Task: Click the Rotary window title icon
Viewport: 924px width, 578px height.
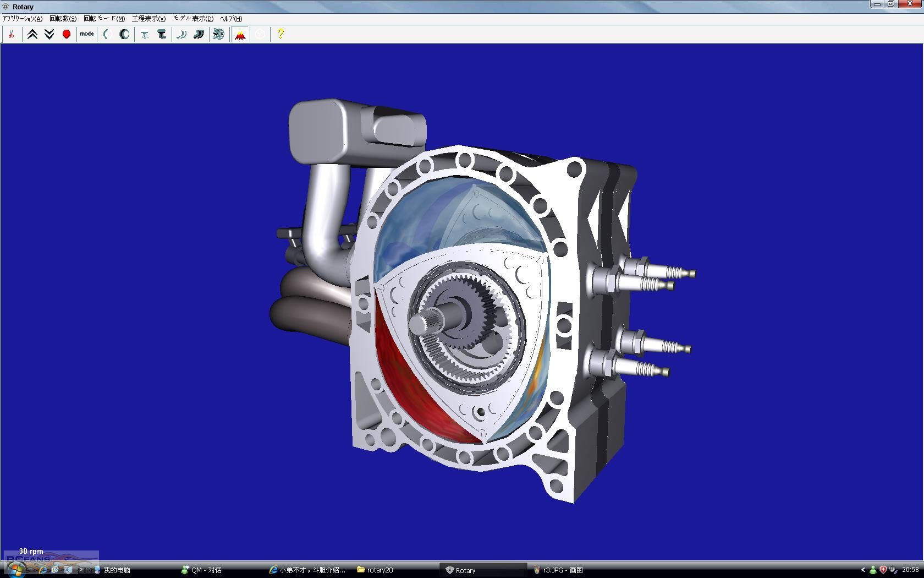Action: [5, 7]
